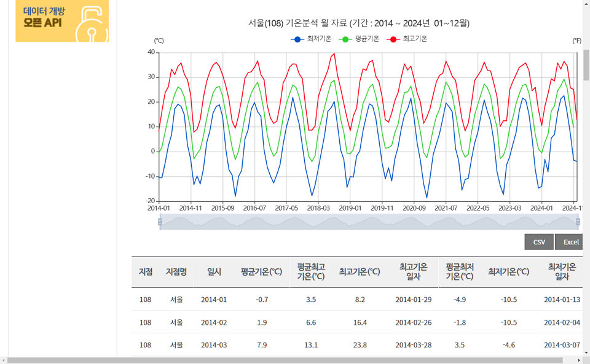This screenshot has width=590, height=364.
Task: Click the 최고기온(℃) column header
Action: [x=360, y=272]
